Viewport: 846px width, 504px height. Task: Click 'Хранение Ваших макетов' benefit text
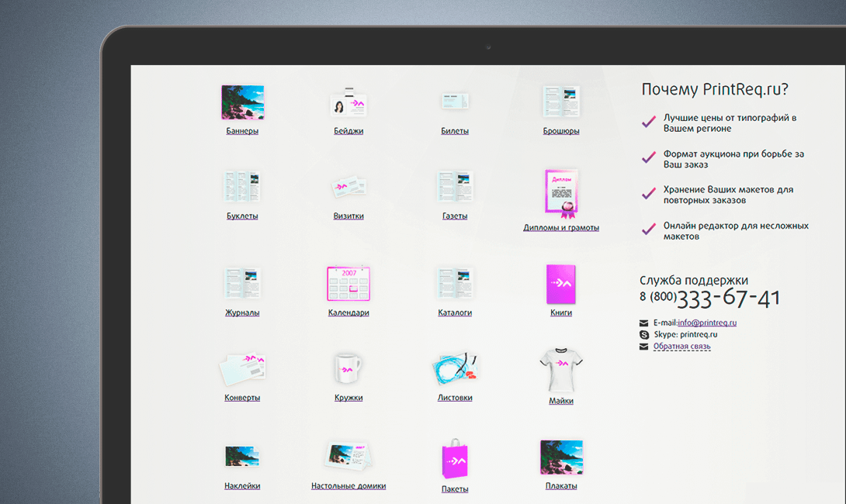pyautogui.click(x=728, y=195)
